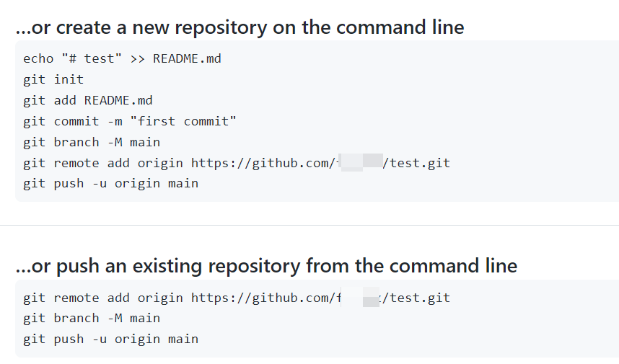The image size is (619, 364).
Task: Click "git push -u origin main" in first block
Action: [110, 183]
